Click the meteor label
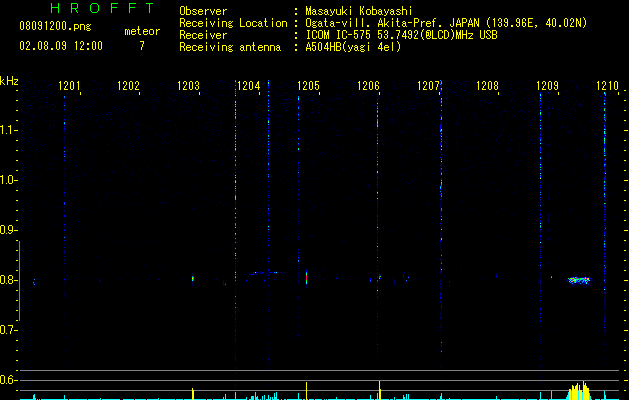Viewport: 629px width, 400px height. [142, 31]
